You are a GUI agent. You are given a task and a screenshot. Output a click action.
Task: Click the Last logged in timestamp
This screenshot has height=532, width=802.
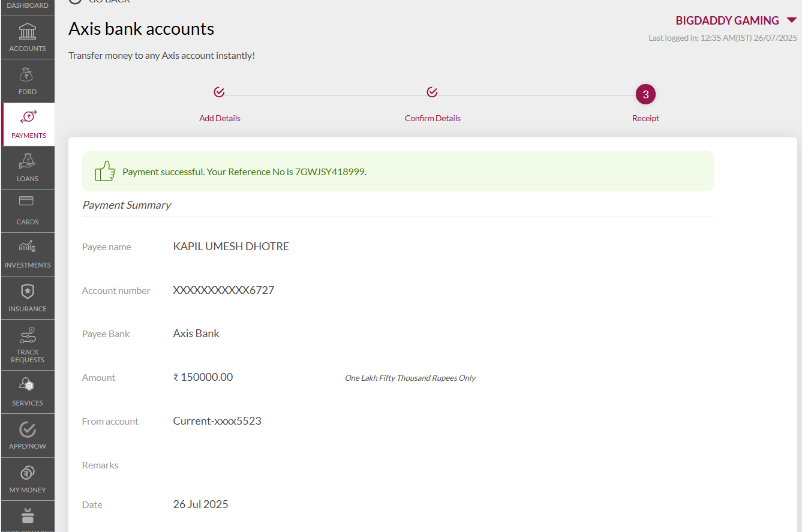(723, 38)
